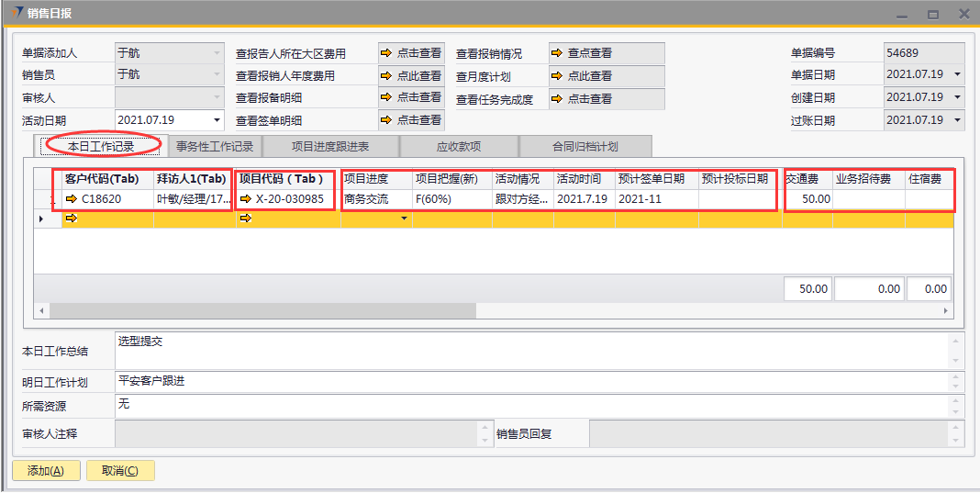Click link arrow beside customer code C18620

[x=72, y=199]
